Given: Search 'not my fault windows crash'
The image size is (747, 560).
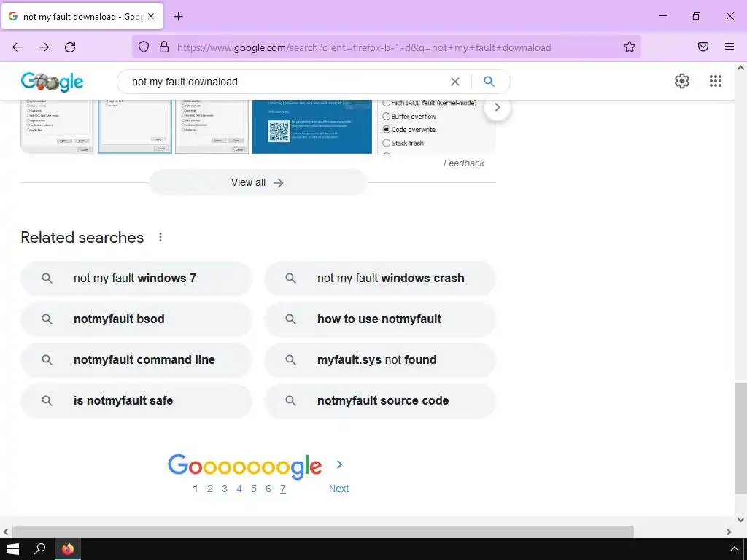Looking at the screenshot, I should [x=379, y=278].
